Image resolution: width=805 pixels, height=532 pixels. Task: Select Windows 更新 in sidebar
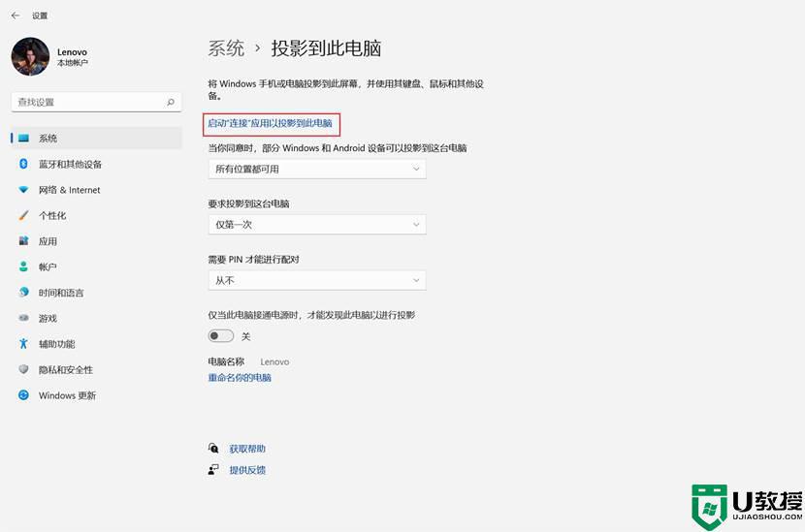pos(96,395)
